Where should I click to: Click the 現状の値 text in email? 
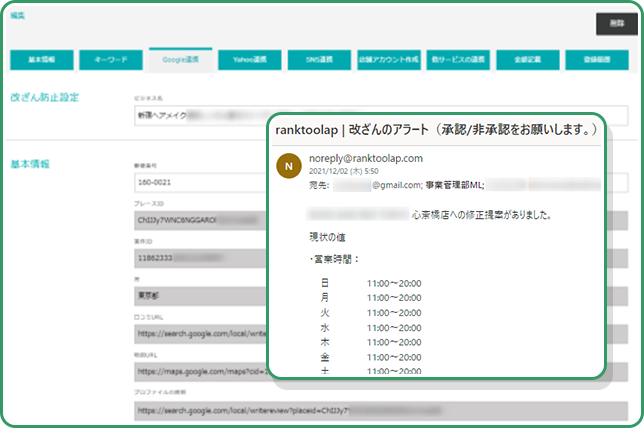pyautogui.click(x=327, y=237)
